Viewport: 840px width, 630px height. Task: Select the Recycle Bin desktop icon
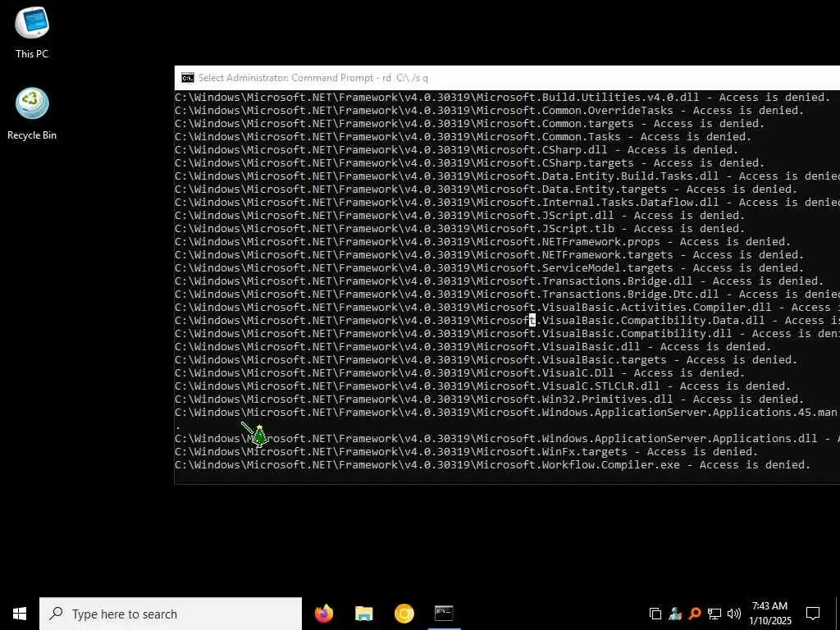(x=32, y=115)
